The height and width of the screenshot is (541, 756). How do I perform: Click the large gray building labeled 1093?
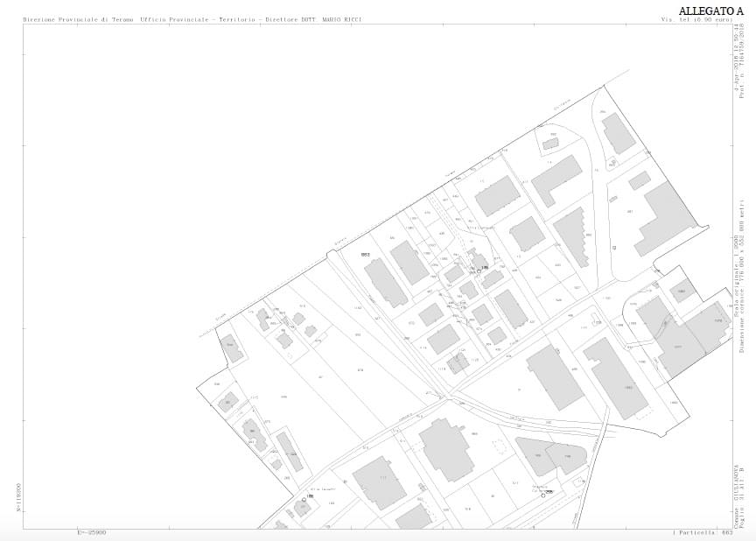615,378
